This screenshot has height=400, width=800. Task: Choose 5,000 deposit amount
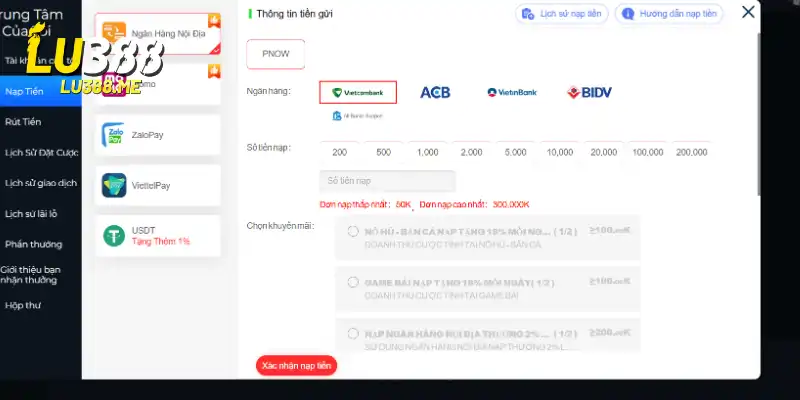tap(515, 152)
